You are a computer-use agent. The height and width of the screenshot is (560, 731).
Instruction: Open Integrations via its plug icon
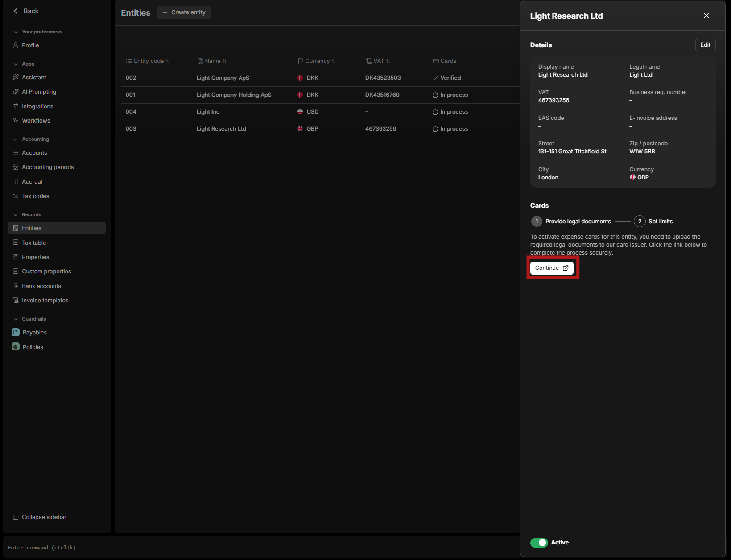(x=16, y=106)
